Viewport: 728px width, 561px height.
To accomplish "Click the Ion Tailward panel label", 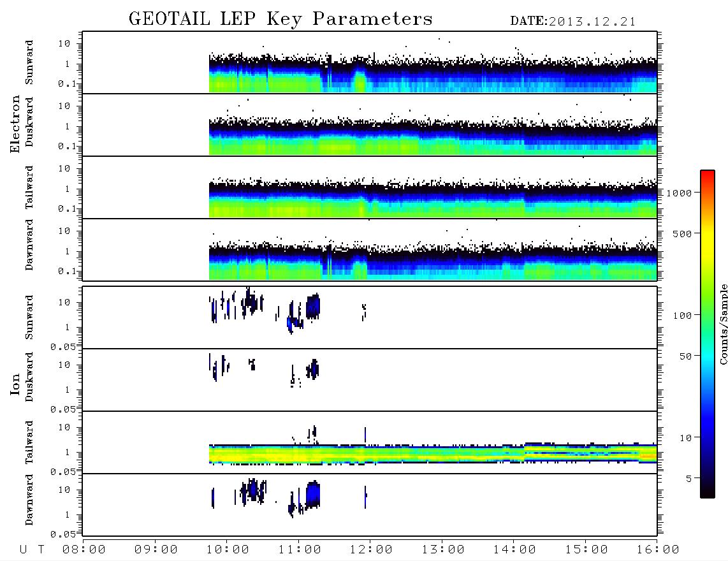I will (x=29, y=442).
